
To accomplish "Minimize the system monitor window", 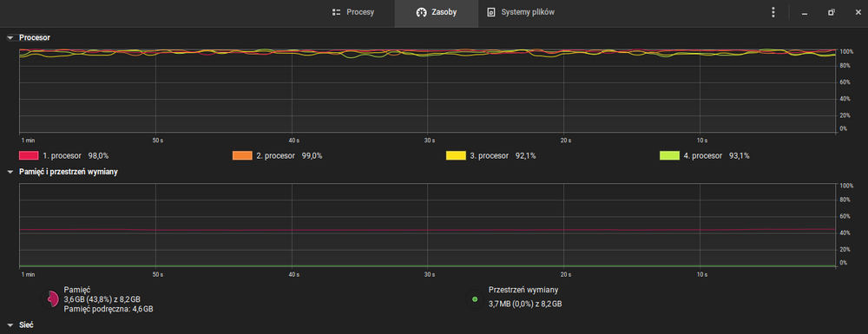I will pyautogui.click(x=805, y=13).
